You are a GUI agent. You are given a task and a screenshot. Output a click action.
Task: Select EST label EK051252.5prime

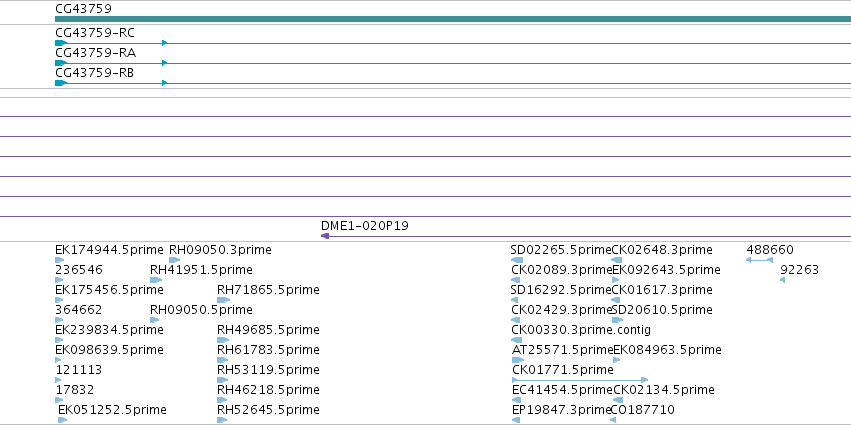tap(112, 409)
